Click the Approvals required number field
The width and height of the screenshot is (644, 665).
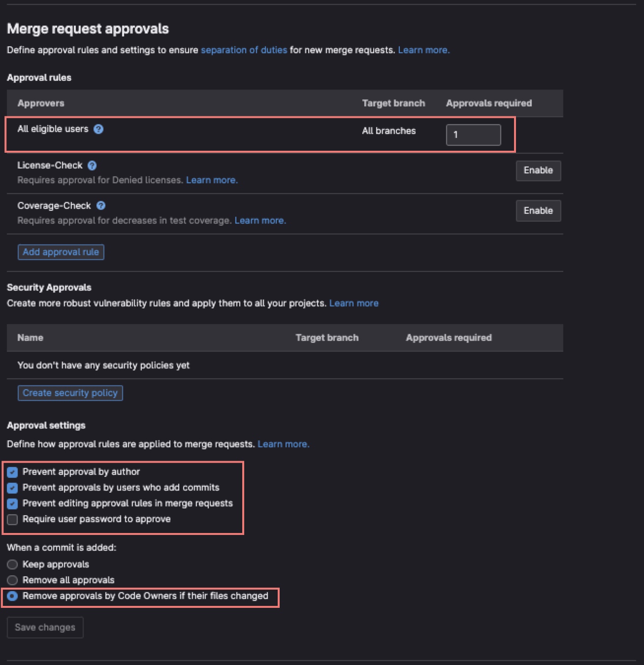coord(473,134)
